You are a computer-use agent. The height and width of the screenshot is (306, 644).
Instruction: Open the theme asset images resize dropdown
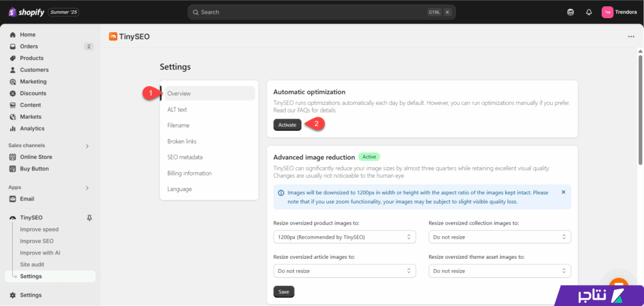point(500,271)
